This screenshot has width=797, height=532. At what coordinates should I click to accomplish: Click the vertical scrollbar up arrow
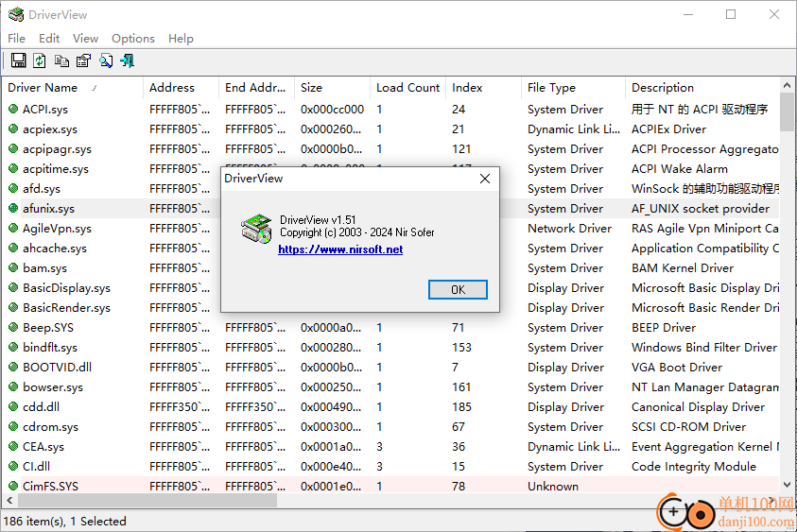[787, 85]
